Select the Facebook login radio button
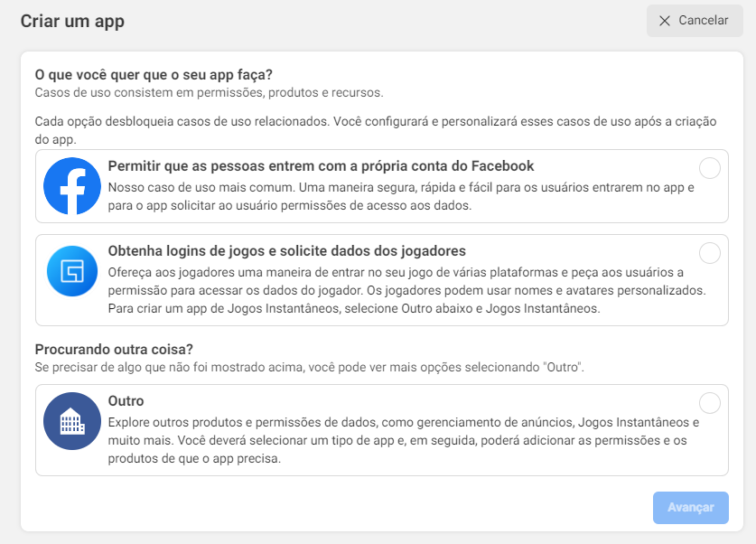The width and height of the screenshot is (756, 544). [709, 167]
